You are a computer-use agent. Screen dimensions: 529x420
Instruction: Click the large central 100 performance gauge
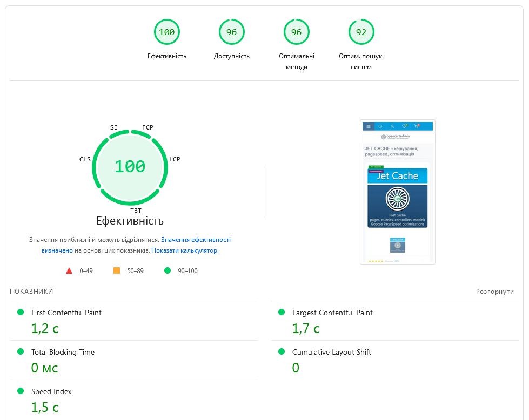(x=130, y=167)
